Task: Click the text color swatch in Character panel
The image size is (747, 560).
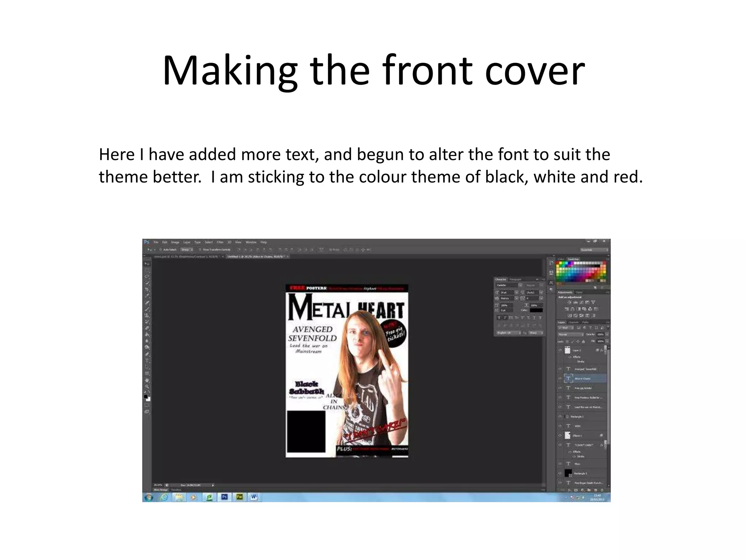Action: coord(536,310)
